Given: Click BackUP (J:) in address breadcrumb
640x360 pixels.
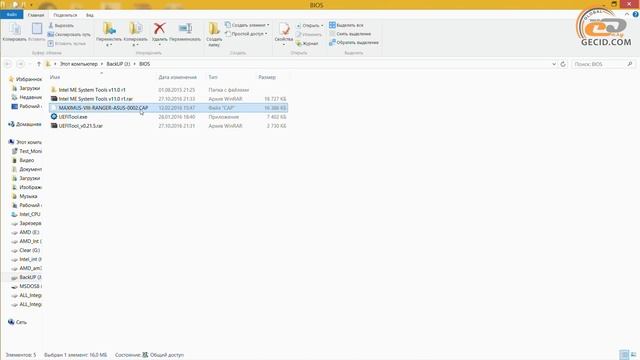Looking at the screenshot, I should [x=118, y=64].
